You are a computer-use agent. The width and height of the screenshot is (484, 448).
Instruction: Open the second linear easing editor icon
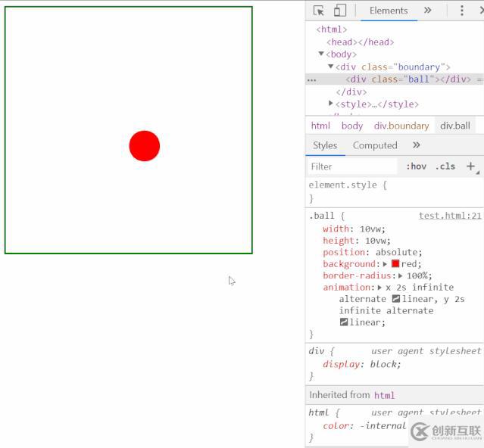coord(344,322)
